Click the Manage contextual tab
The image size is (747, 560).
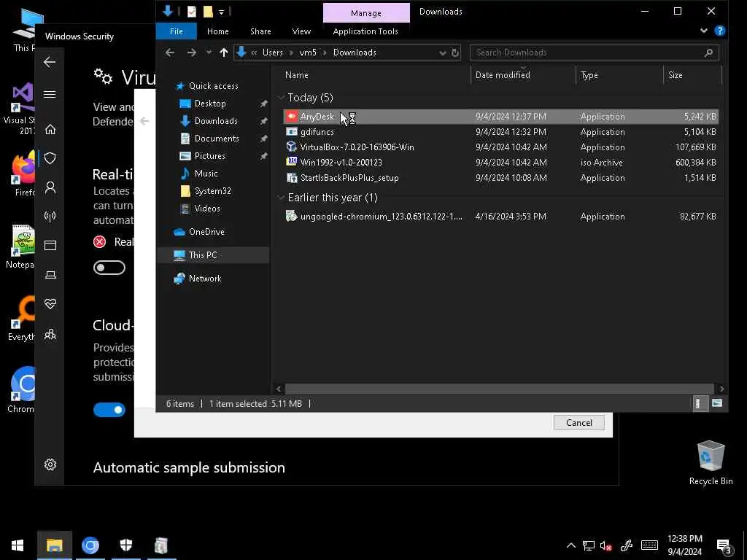point(366,13)
